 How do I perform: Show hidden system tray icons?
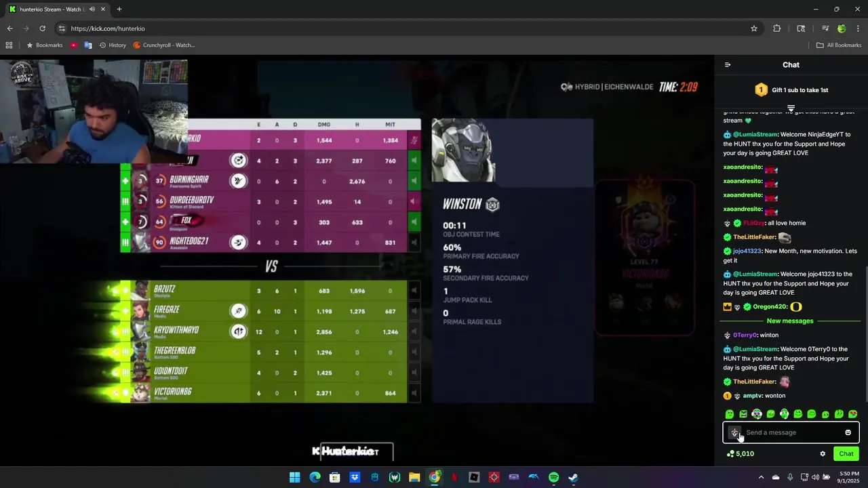tap(761, 477)
